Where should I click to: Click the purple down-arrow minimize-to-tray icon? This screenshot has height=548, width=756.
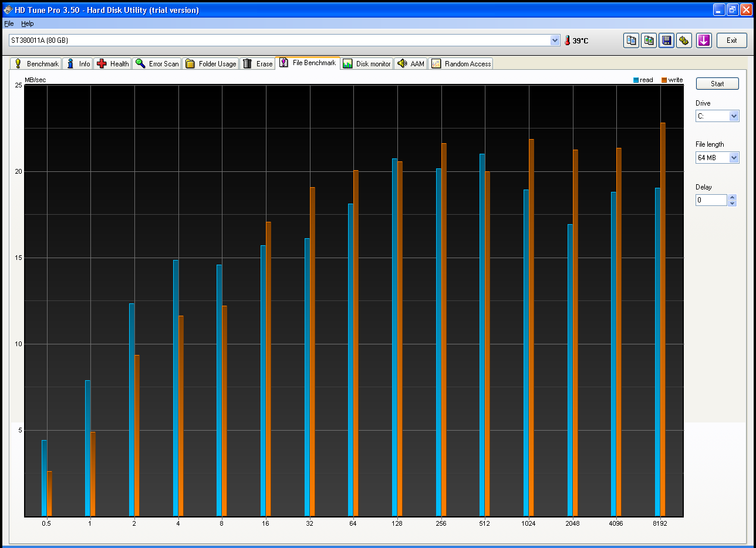704,40
